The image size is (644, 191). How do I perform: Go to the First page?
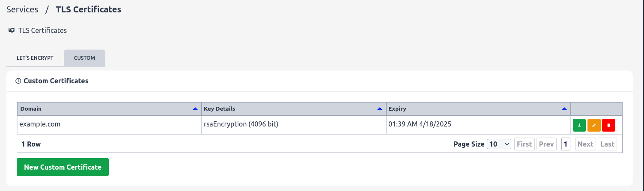pos(524,144)
